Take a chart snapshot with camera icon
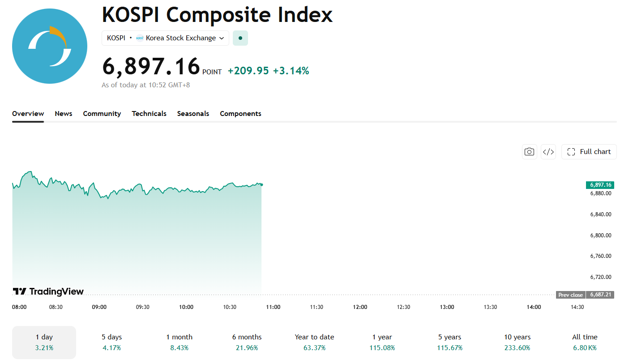The height and width of the screenshot is (364, 633). (x=530, y=152)
